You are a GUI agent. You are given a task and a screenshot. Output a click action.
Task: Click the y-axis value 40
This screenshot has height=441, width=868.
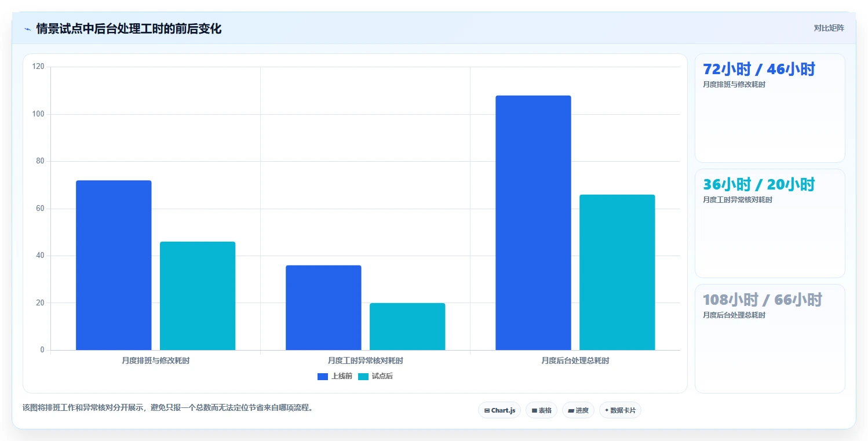(40, 256)
